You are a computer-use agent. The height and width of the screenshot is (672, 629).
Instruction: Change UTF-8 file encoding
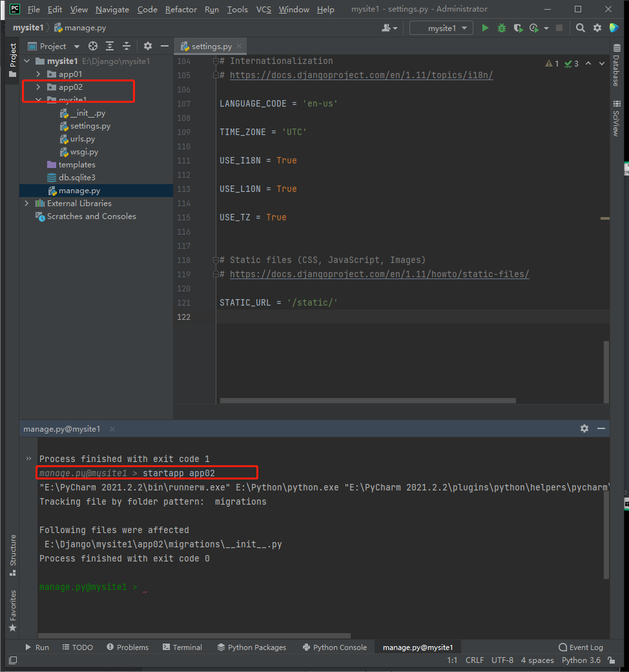point(502,660)
